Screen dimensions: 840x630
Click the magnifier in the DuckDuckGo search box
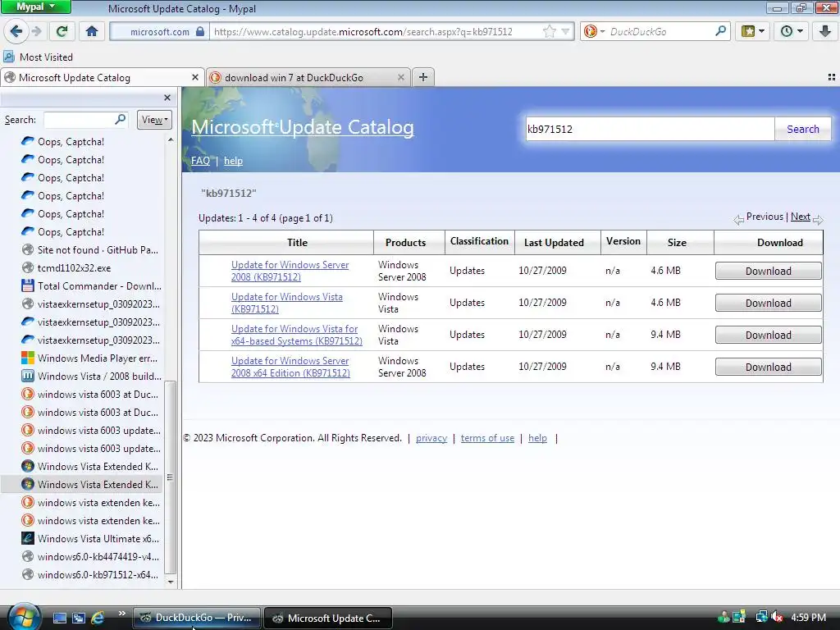pyautogui.click(x=720, y=31)
